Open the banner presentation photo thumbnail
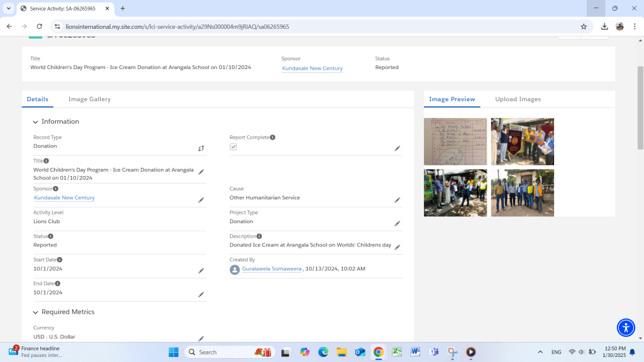Image resolution: width=644 pixels, height=362 pixels. [523, 141]
